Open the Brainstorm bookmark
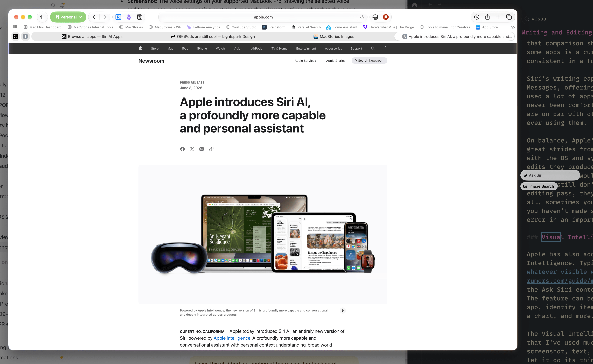The width and height of the screenshot is (593, 364). tap(274, 27)
